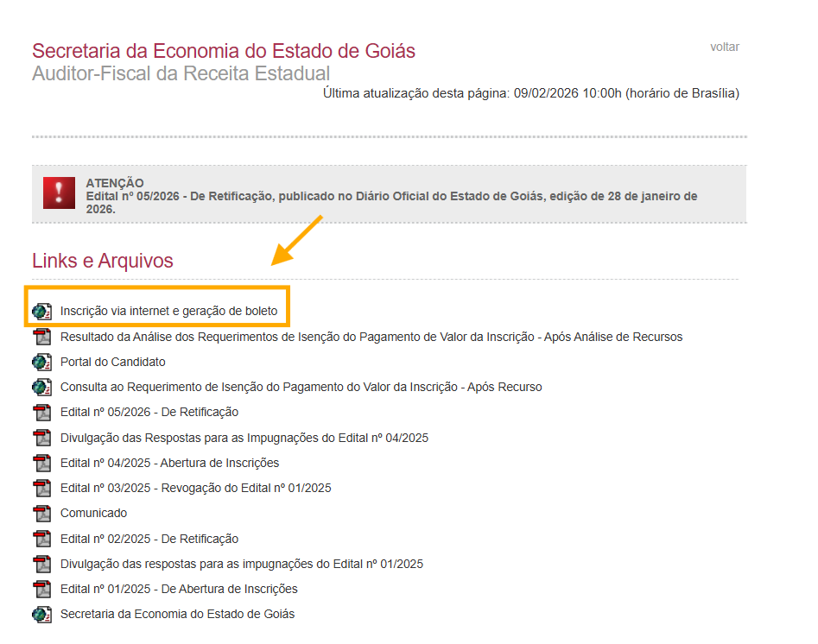Open the Comunicado document link
Screen dimensions: 818x644
93,514
